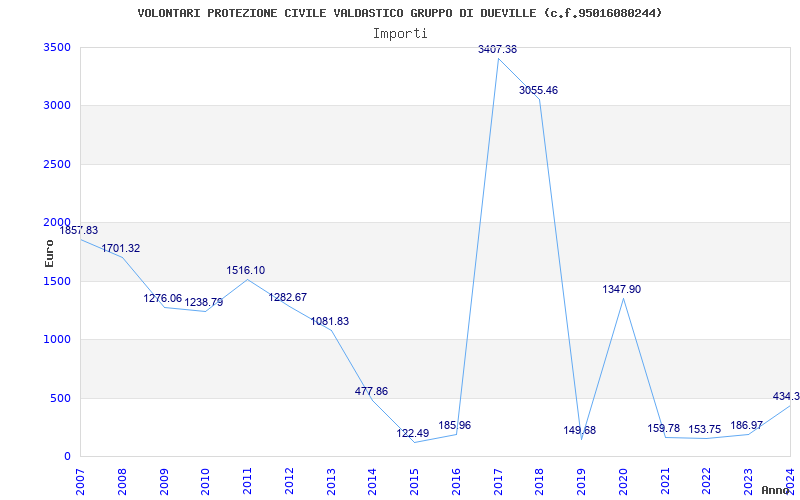Click the 2016 year label
Viewport: 800px width, 500px height.
tap(456, 481)
